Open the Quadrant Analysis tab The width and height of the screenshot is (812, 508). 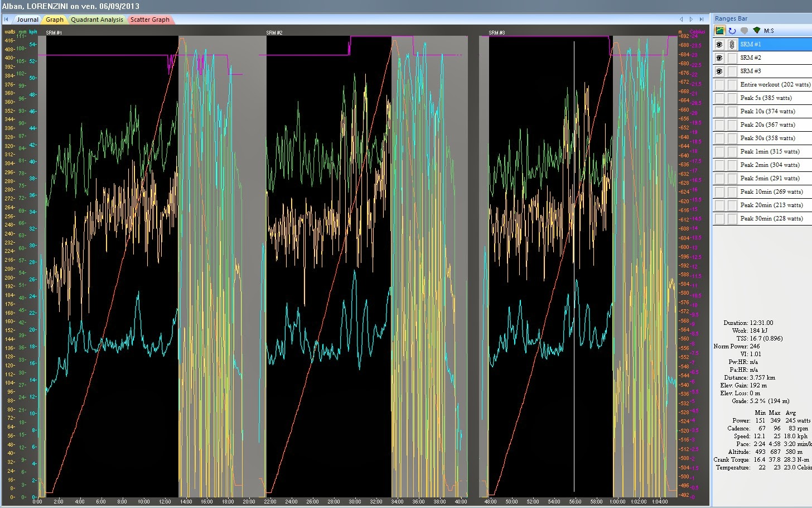[x=97, y=20]
